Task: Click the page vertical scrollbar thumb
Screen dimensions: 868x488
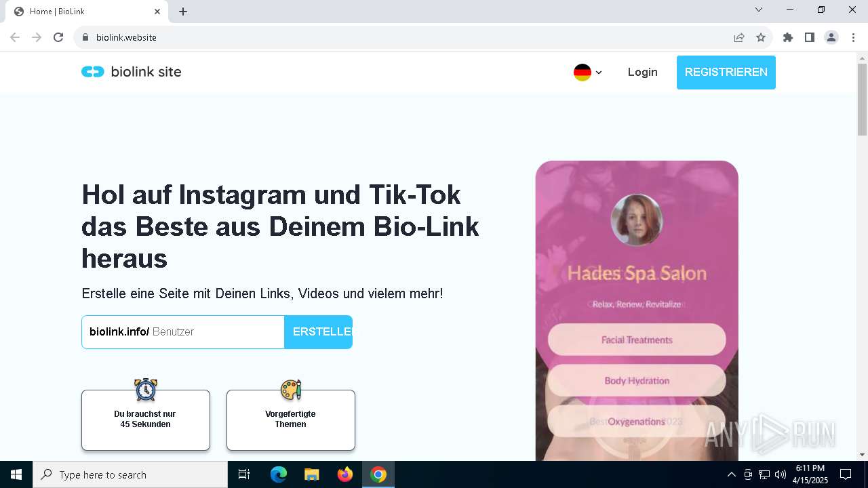Action: [862, 100]
